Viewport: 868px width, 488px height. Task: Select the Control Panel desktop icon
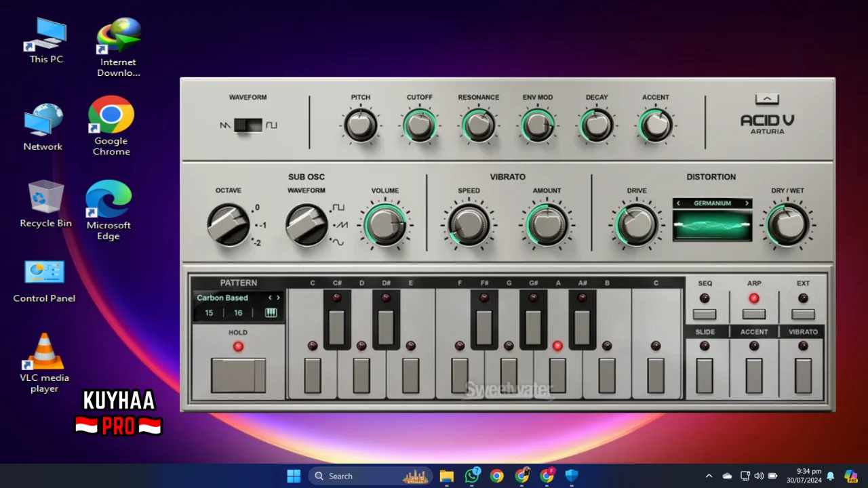tap(44, 281)
